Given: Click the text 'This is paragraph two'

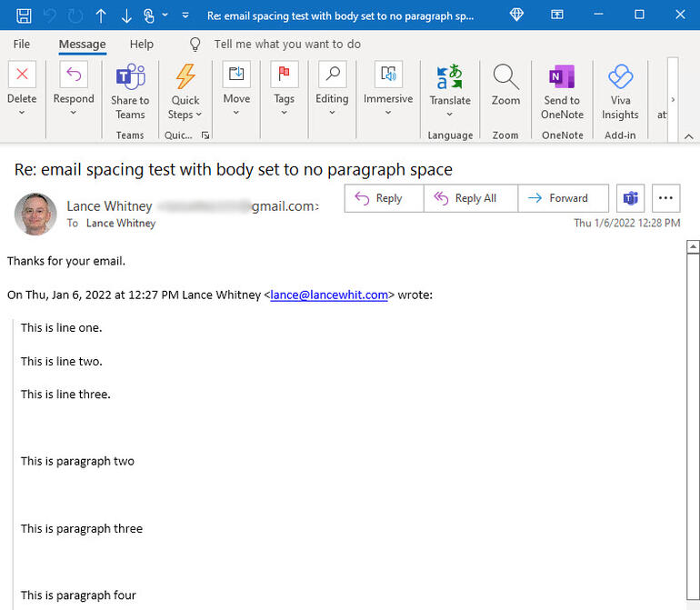Looking at the screenshot, I should pyautogui.click(x=77, y=461).
